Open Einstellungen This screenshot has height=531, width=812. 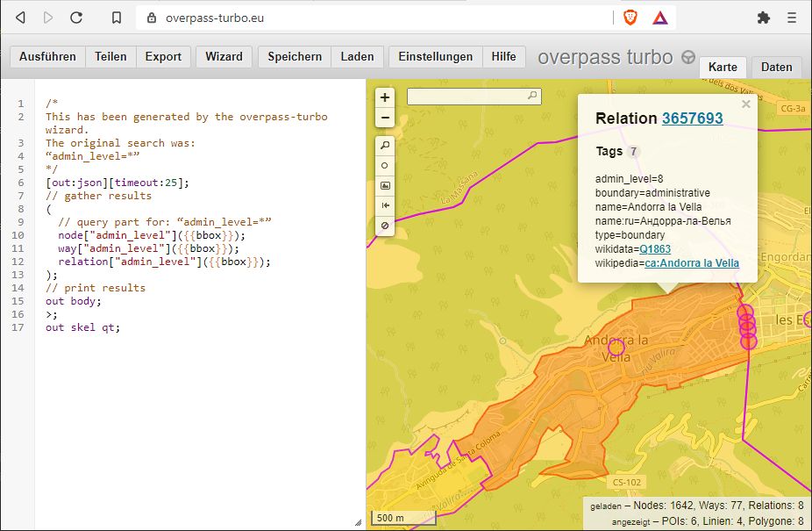pos(436,56)
